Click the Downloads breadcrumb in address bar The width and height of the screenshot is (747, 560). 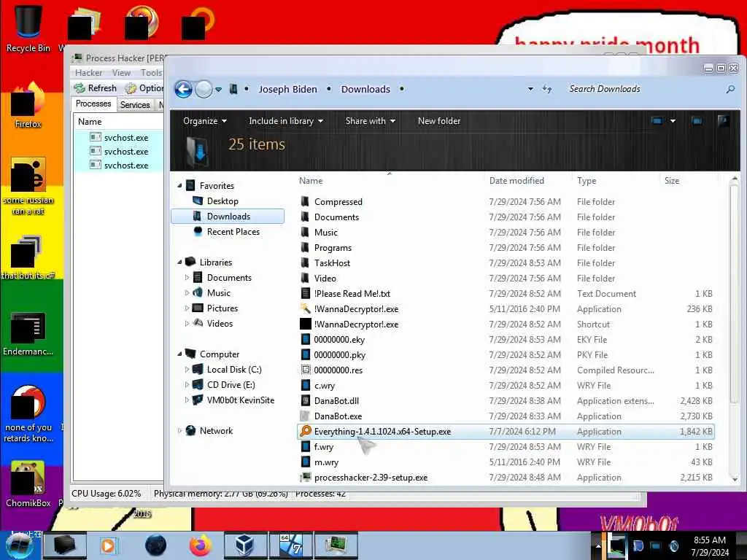click(365, 89)
